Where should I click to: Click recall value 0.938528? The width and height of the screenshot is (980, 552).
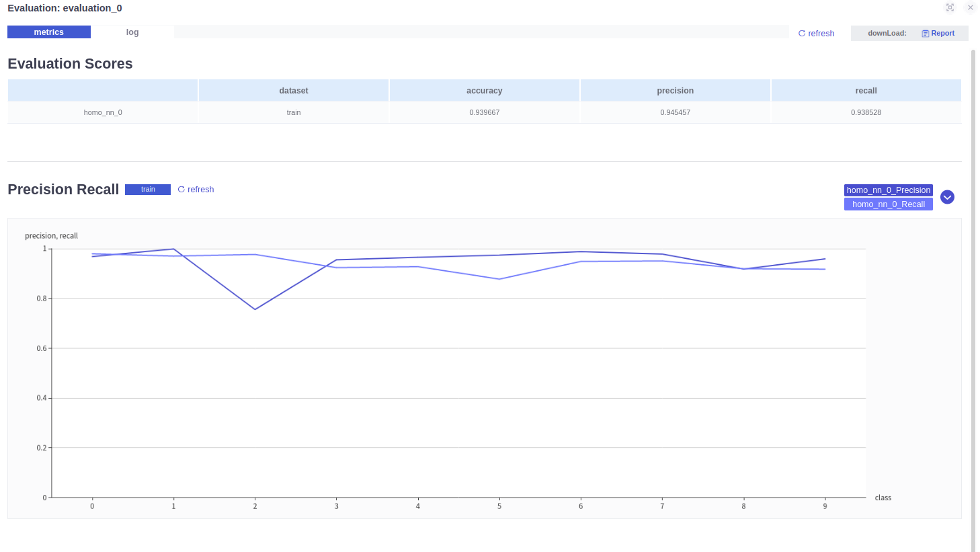coord(866,112)
